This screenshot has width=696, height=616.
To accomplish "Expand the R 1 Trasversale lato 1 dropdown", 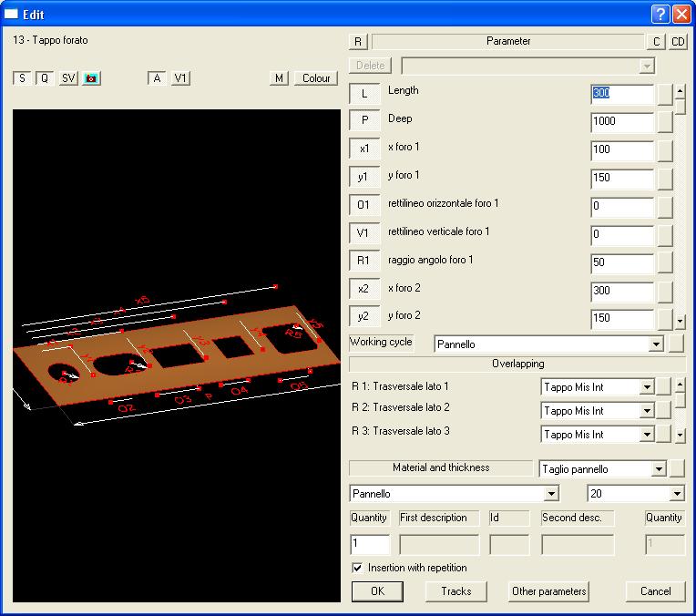I will [x=647, y=387].
